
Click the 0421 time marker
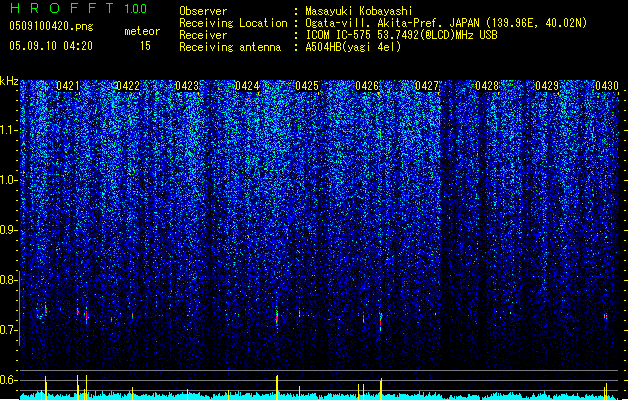pos(67,86)
